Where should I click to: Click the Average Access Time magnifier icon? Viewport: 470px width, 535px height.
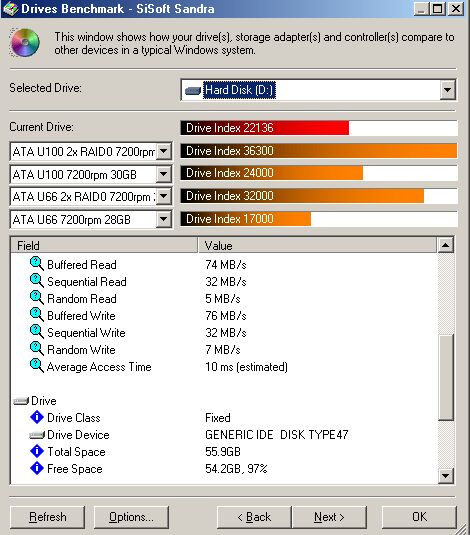[37, 366]
